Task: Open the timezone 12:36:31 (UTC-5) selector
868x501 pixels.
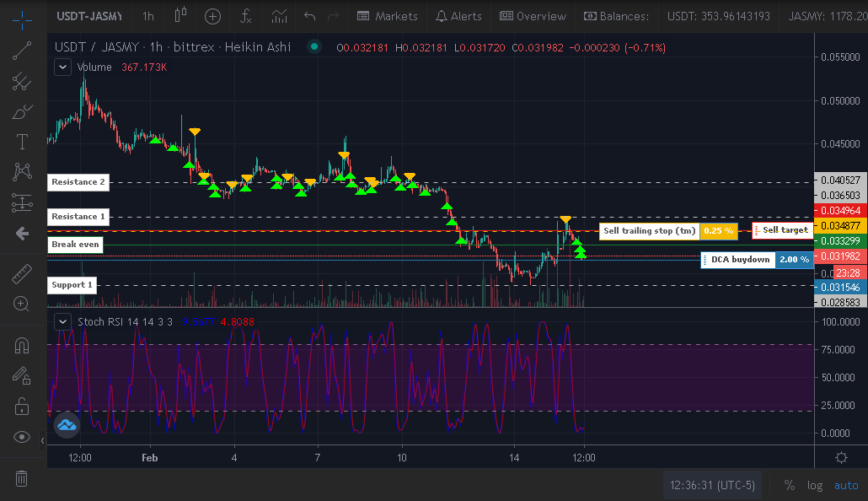Action: (712, 486)
